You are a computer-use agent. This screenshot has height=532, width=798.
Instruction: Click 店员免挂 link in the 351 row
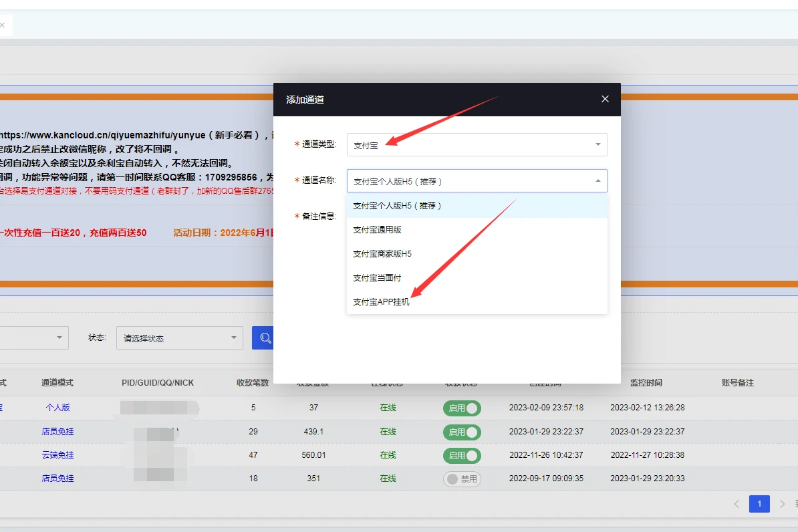tap(57, 478)
